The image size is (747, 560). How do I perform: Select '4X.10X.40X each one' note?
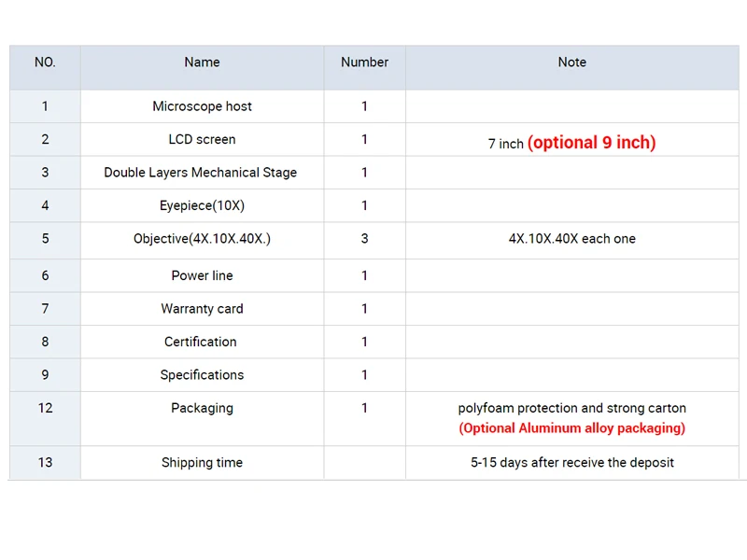(572, 239)
